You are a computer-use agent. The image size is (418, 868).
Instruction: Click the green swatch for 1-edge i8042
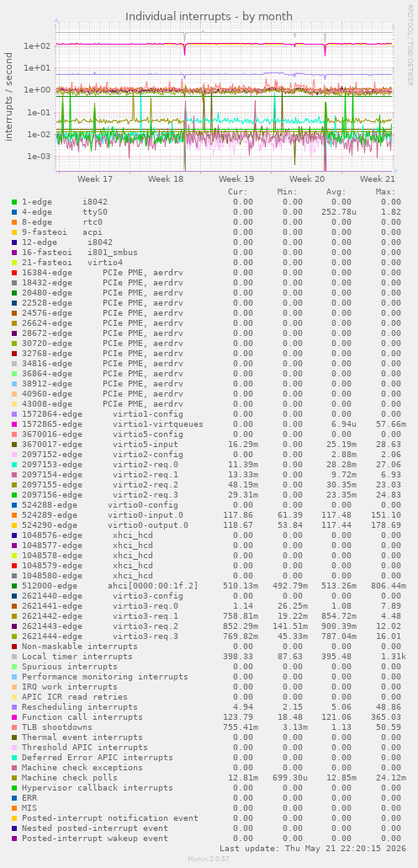coord(14,202)
